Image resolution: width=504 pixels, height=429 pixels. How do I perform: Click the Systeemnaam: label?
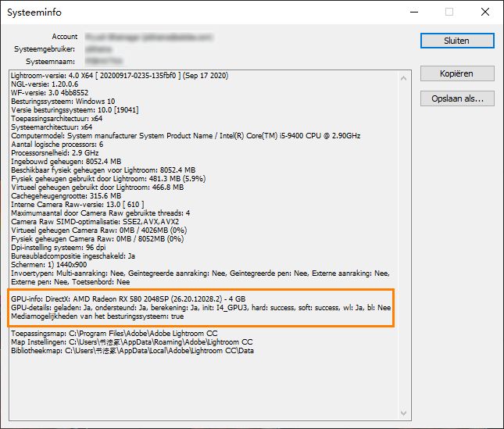tap(51, 62)
